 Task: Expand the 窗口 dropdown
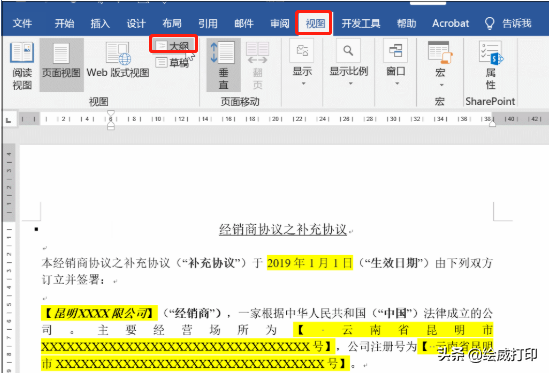tap(396, 63)
